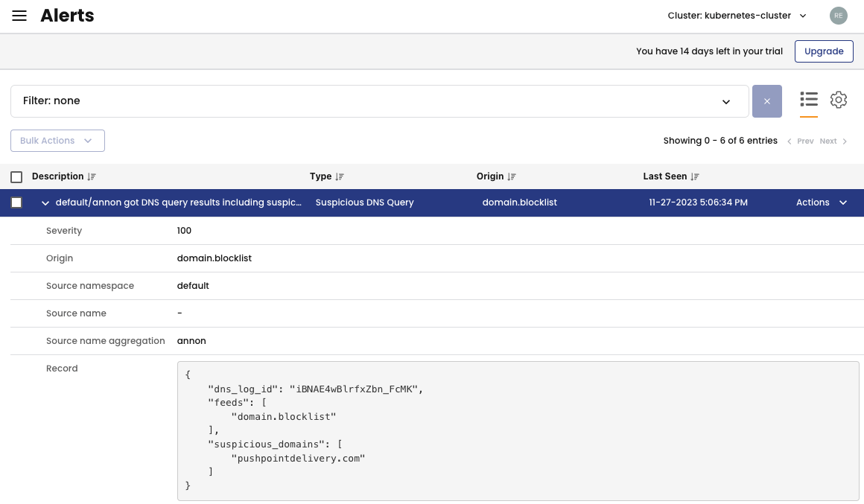Viewport: 864px width, 504px height.
Task: Open alert settings gear icon
Action: click(838, 100)
